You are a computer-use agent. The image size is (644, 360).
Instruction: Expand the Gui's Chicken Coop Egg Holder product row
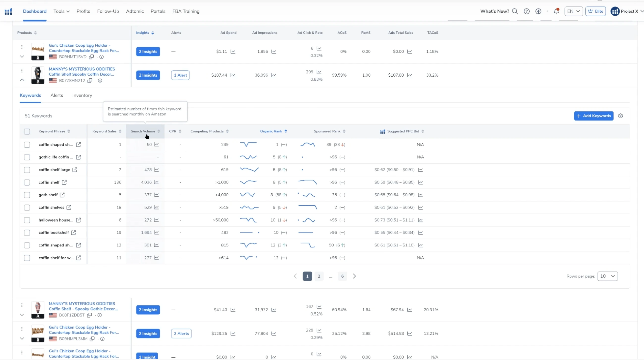22,57
